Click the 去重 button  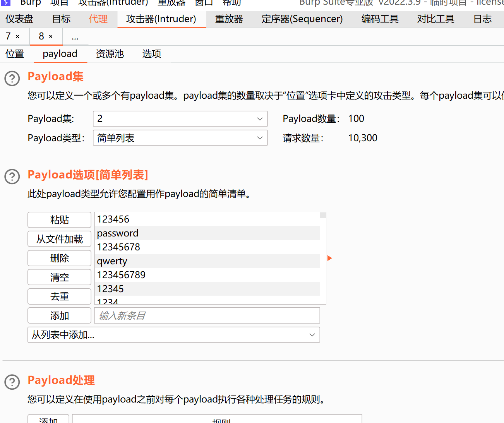pyautogui.click(x=59, y=296)
